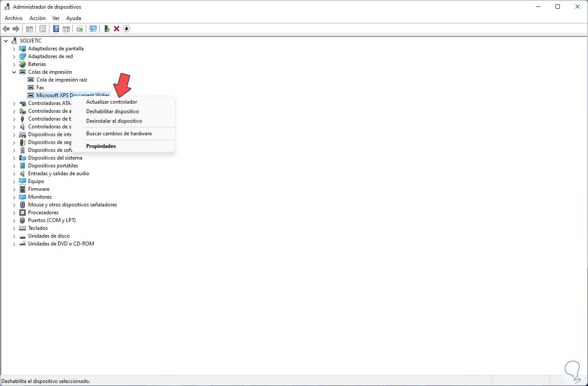Toggle the action pane toolbar icon

click(66, 29)
